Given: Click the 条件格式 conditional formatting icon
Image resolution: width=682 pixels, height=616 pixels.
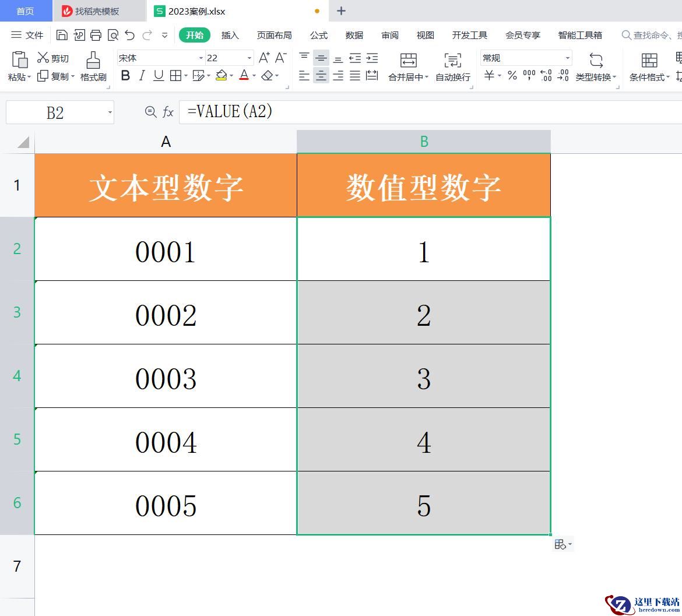Looking at the screenshot, I should pyautogui.click(x=649, y=60).
